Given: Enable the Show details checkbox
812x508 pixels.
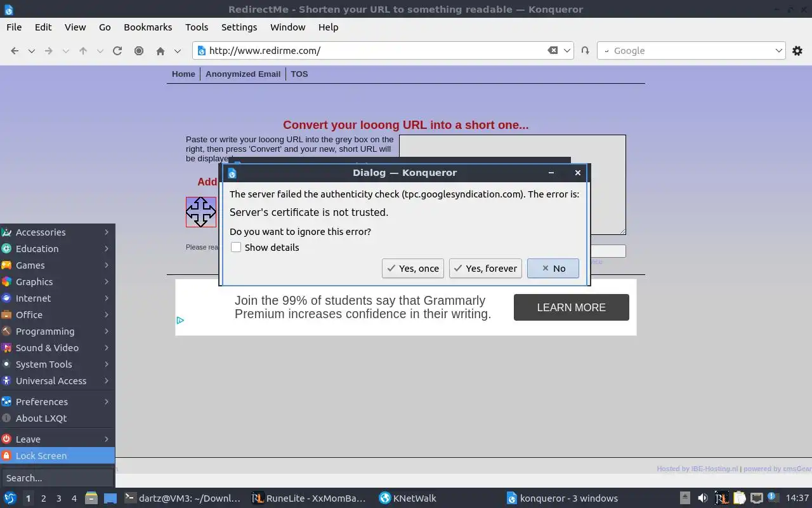Looking at the screenshot, I should (x=236, y=248).
